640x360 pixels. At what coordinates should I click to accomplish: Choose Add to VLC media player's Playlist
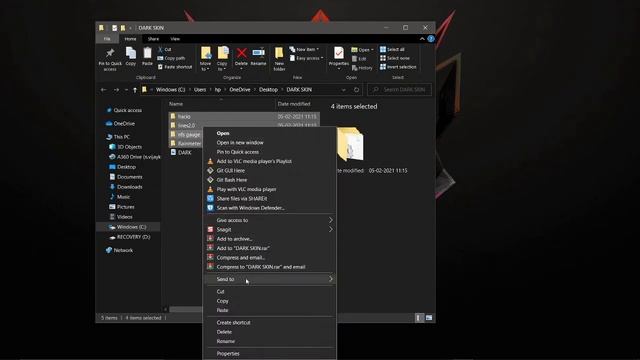(x=254, y=161)
